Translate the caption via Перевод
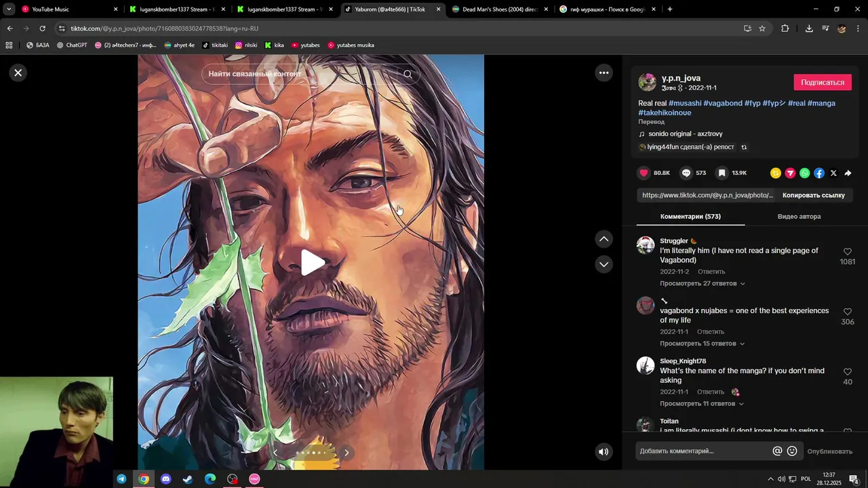868x488 pixels. 651,122
